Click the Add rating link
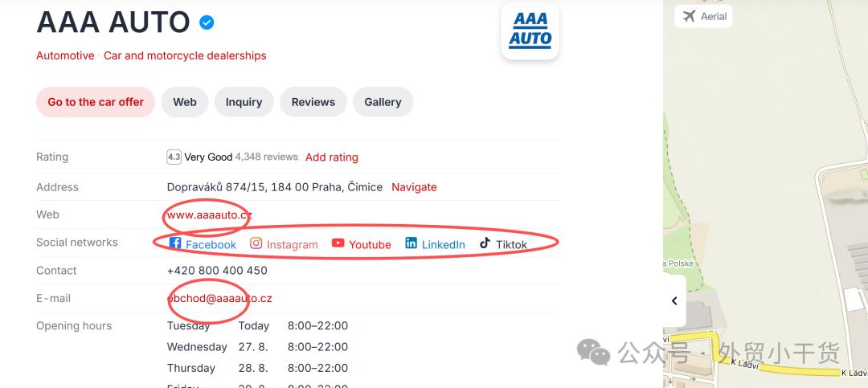Screen dimensions: 868x388 click(x=332, y=157)
